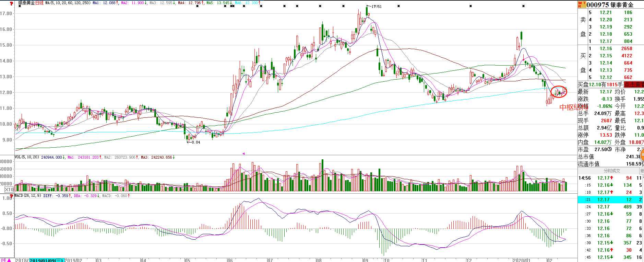Image resolution: width=644 pixels, height=262 pixels.
Task: Click the MTR badge icon before stock code 000975
Action: click(x=582, y=4)
